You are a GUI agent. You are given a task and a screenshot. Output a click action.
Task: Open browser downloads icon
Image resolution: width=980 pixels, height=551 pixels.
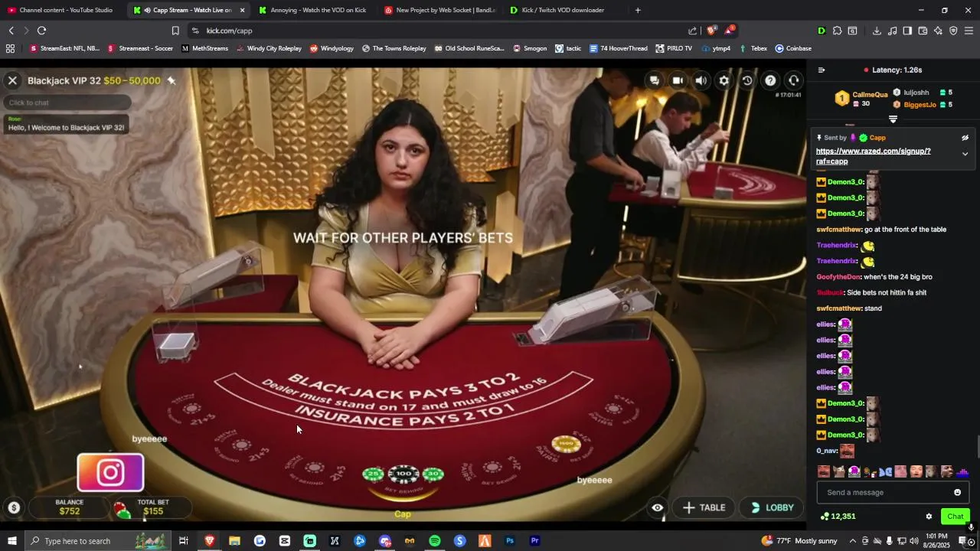click(877, 31)
